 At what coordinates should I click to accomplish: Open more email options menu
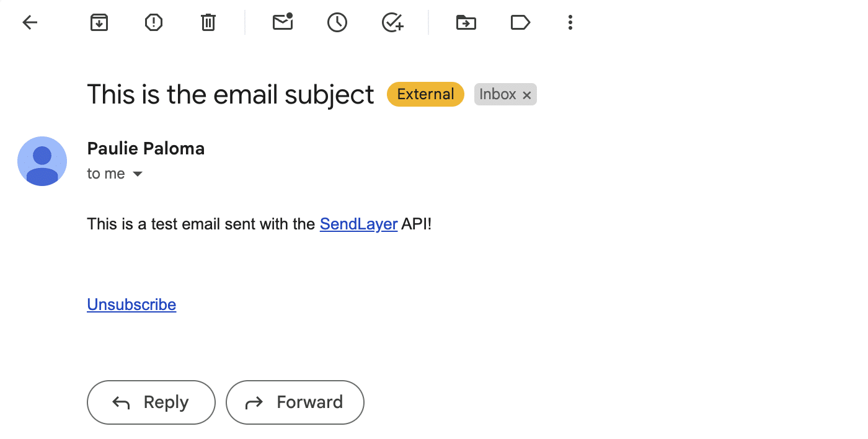(570, 22)
